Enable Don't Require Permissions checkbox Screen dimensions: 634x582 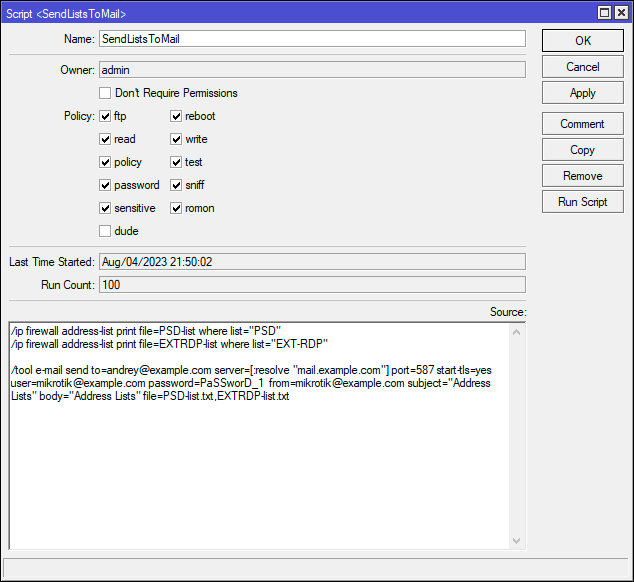[x=106, y=93]
